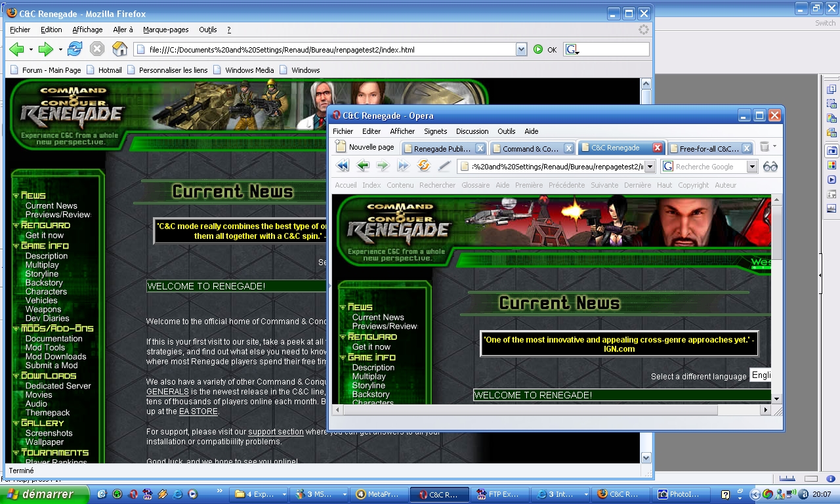This screenshot has height=504, width=840.
Task: Open Signets menu in Opera
Action: point(435,131)
